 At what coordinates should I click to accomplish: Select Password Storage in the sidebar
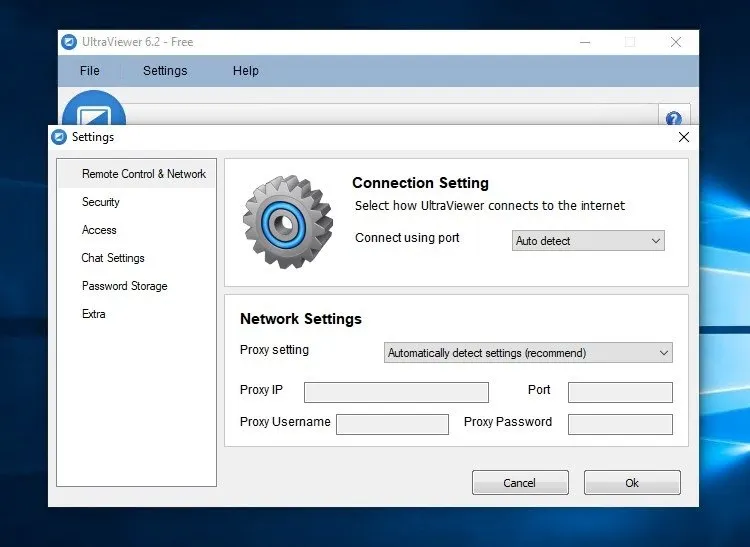125,286
